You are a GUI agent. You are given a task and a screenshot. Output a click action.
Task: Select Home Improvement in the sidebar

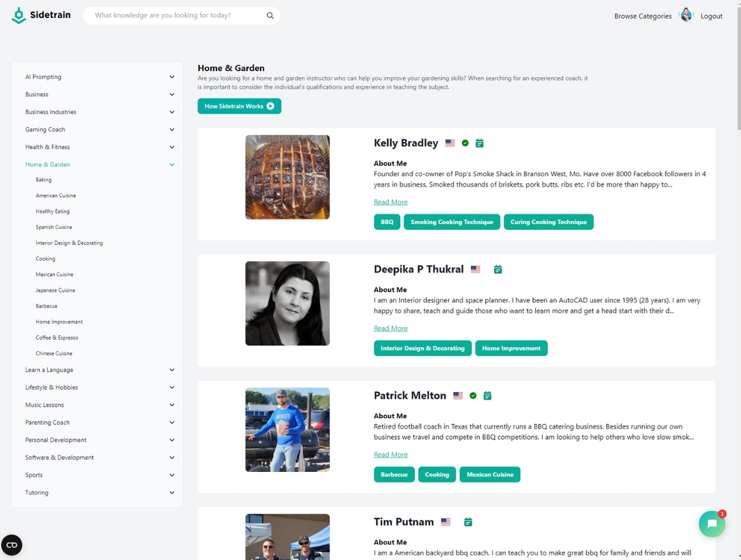pyautogui.click(x=60, y=321)
